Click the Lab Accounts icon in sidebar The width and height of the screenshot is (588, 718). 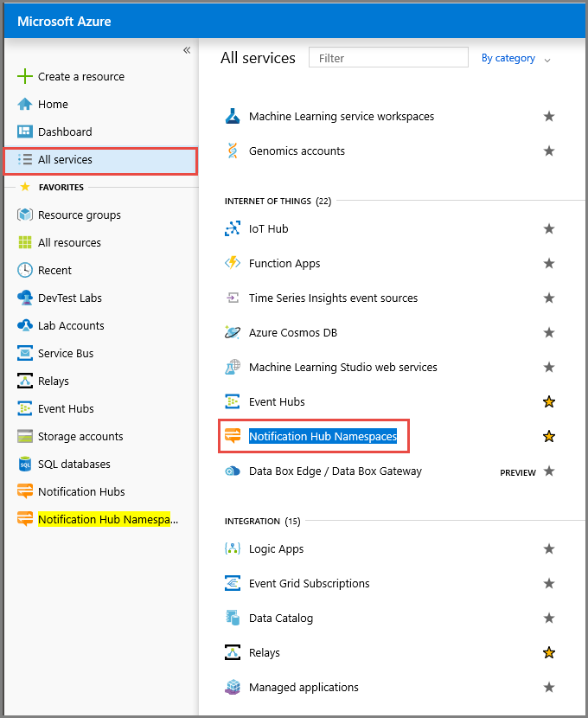25,325
